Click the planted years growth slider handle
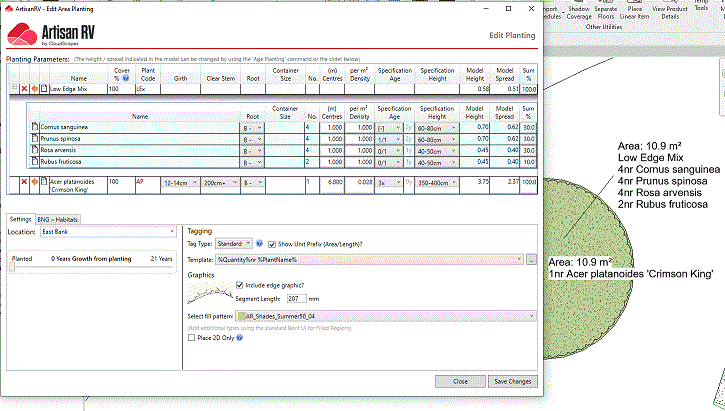Screen dimensions: 725x411 click(11, 267)
